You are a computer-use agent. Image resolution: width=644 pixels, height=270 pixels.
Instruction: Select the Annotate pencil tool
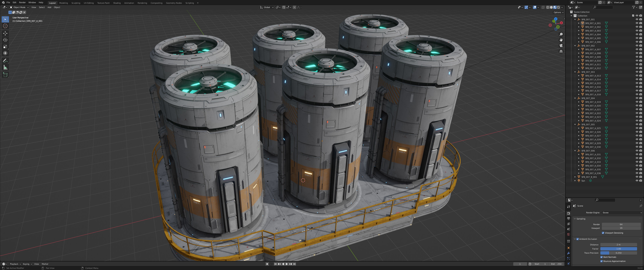click(x=5, y=61)
